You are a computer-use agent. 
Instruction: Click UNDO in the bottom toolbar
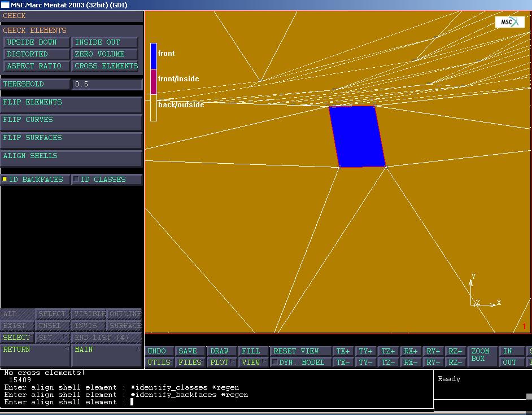[159, 351]
